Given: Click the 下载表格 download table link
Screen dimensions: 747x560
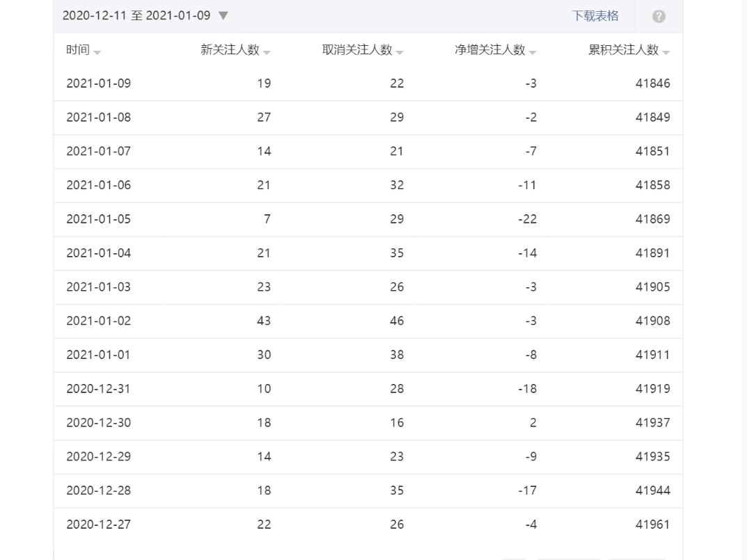Looking at the screenshot, I should click(595, 16).
